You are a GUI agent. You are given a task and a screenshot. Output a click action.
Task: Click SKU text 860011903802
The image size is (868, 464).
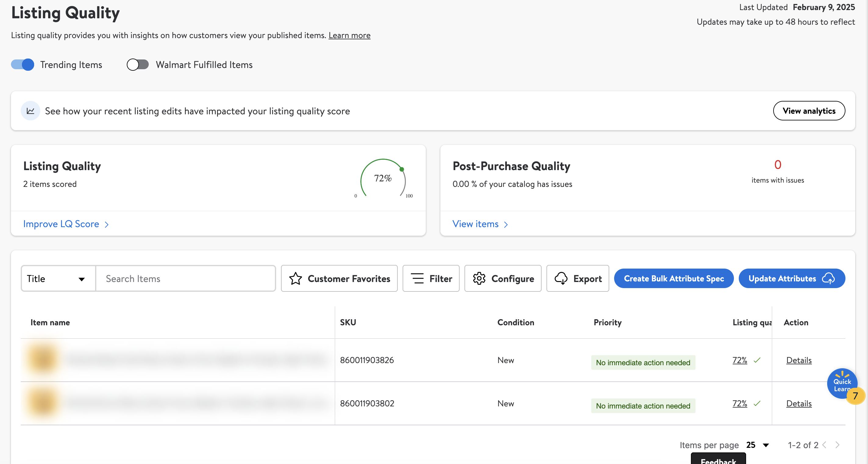click(x=367, y=403)
